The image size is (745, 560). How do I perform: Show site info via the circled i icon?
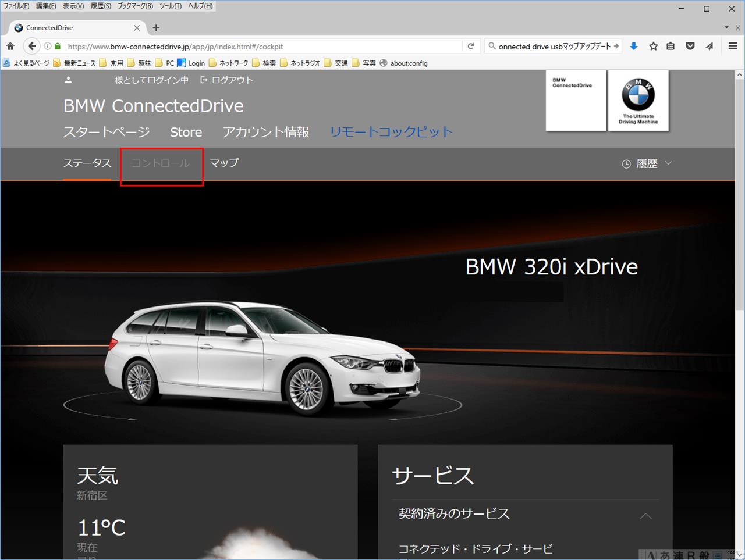pos(48,46)
